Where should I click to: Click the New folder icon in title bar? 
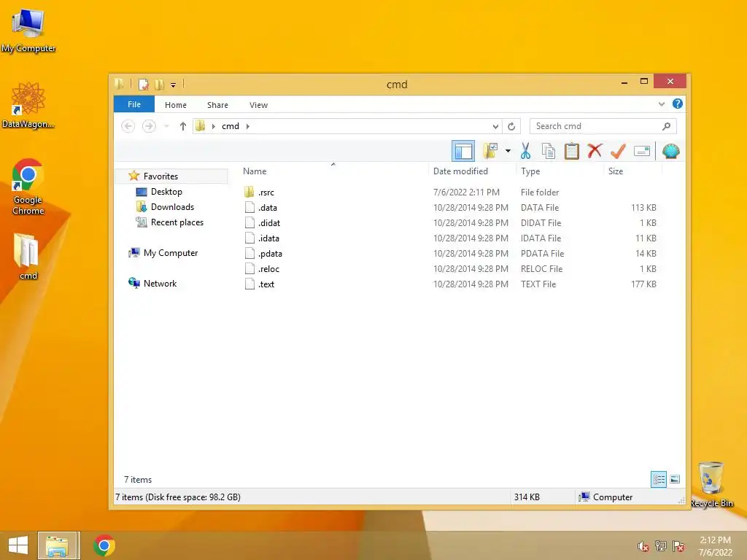(159, 85)
